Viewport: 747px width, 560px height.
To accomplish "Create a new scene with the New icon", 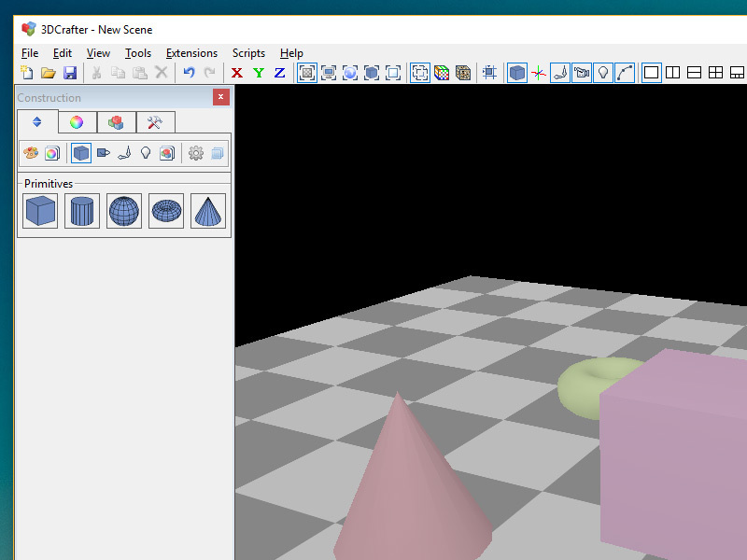I will point(27,73).
